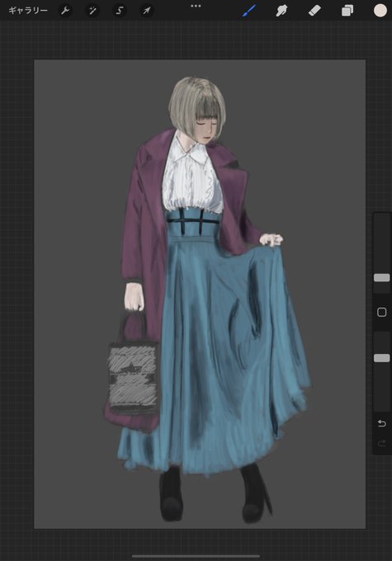Select the Brush paint tool
The image size is (392, 561).
point(249,11)
